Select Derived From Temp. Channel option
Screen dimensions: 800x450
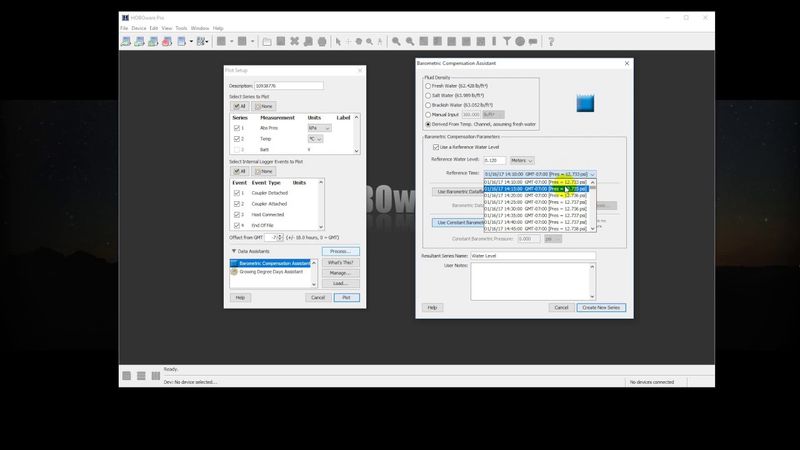(428, 124)
